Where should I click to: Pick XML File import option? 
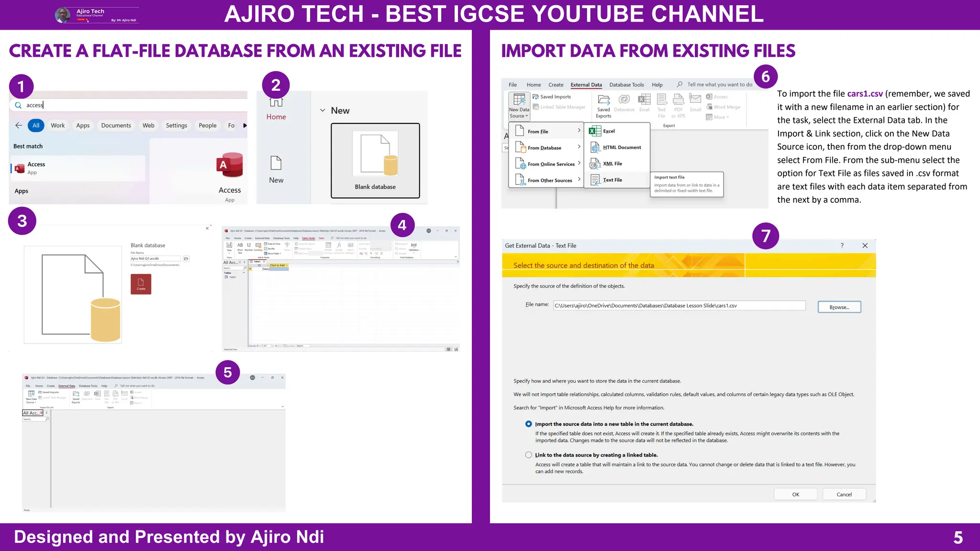point(612,164)
